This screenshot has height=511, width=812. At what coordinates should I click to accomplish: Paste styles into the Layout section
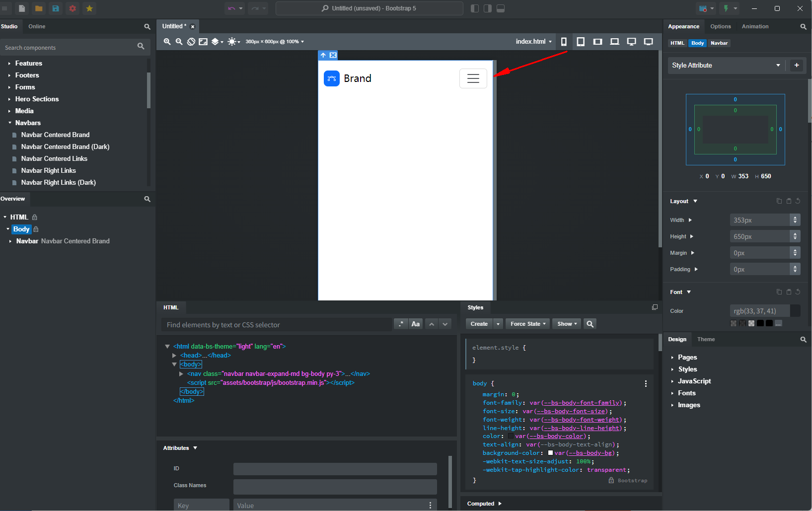(x=789, y=201)
